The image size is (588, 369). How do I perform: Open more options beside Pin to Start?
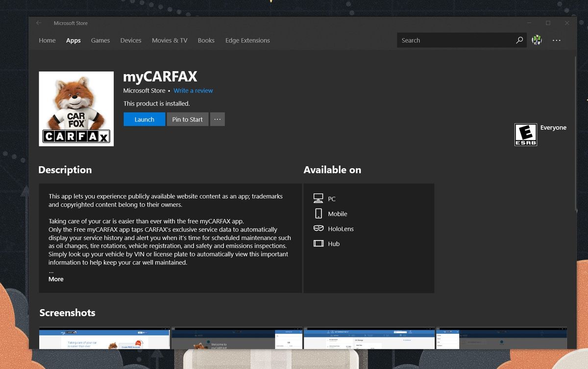point(217,119)
